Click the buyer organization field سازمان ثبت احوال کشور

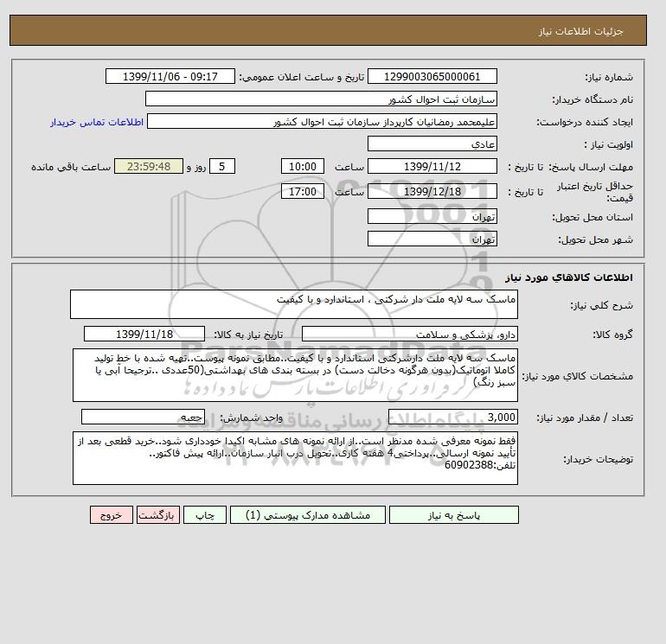[321, 99]
